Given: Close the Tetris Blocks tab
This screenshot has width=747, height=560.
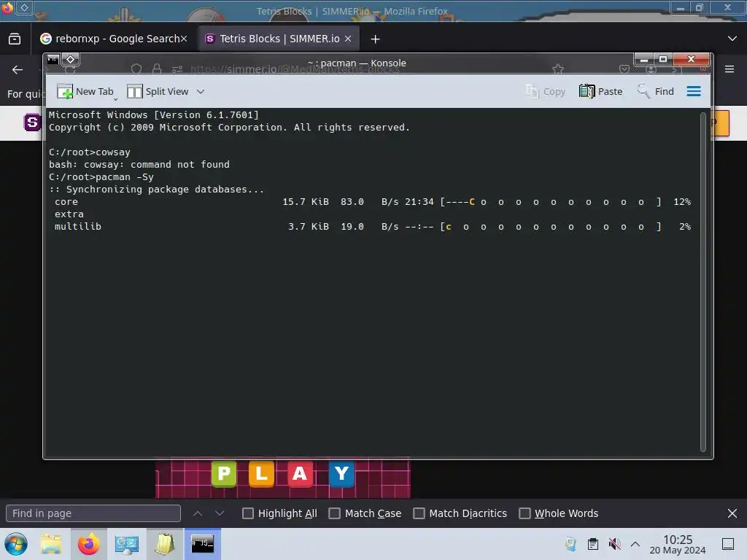Looking at the screenshot, I should tap(348, 39).
